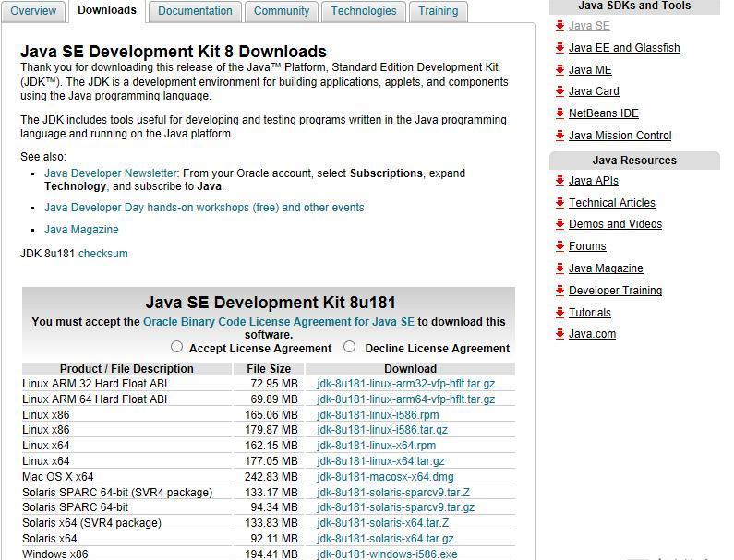Click the 'File Size' column header
The height and width of the screenshot is (560, 734).
269,369
